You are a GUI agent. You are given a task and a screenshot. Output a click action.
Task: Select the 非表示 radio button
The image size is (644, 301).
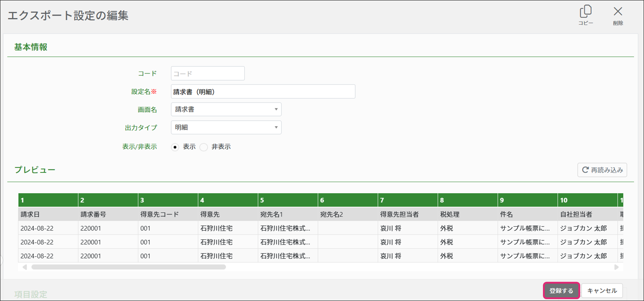(204, 147)
